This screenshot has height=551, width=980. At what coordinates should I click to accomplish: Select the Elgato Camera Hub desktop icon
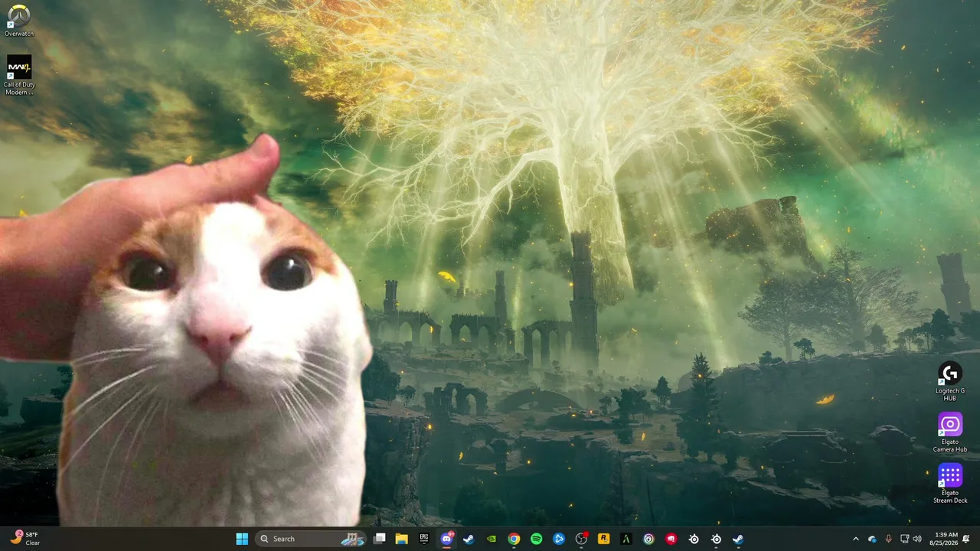pos(950,432)
